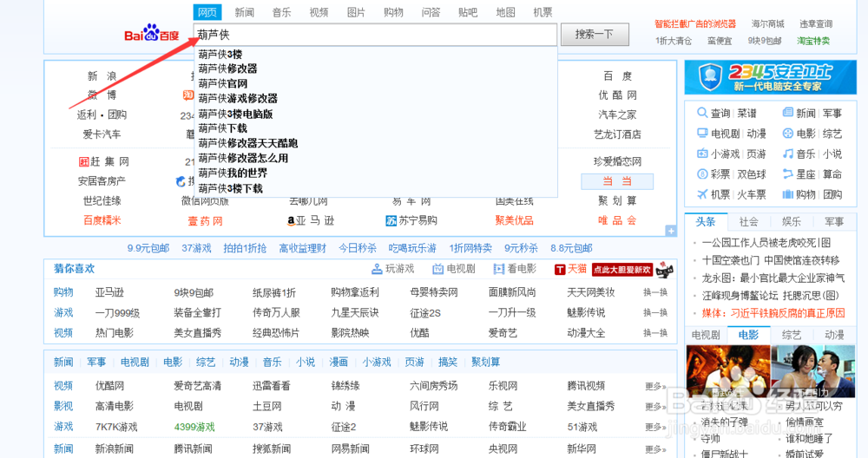Open the right movie thumbnail 男人不可以穷
Screen dimensions: 868x458
click(x=813, y=372)
